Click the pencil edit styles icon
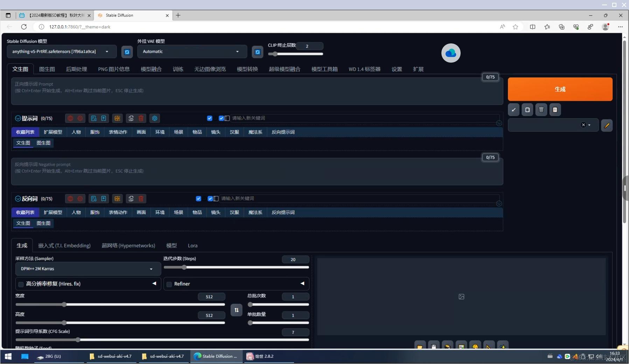 click(x=607, y=125)
